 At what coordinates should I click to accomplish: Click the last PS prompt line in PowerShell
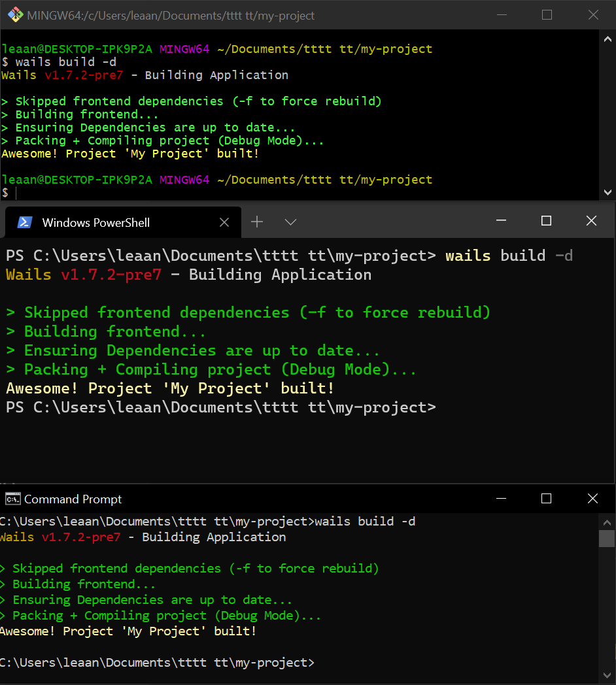221,408
